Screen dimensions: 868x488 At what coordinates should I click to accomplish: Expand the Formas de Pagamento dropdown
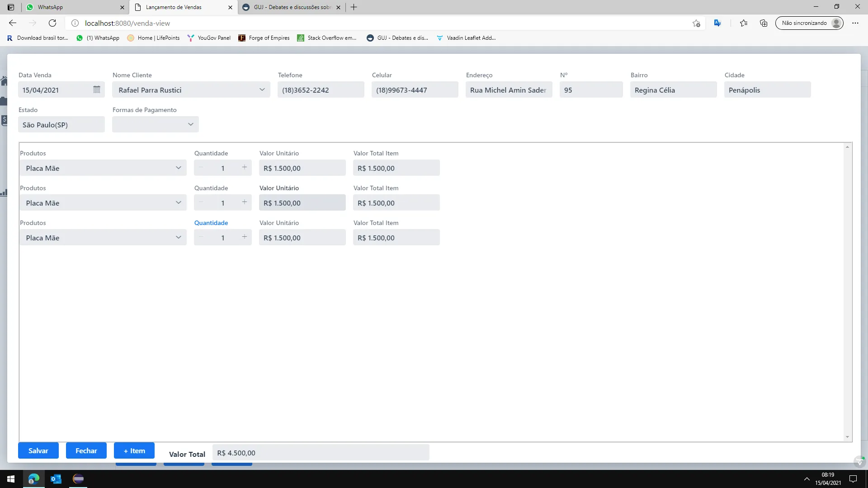click(x=190, y=124)
